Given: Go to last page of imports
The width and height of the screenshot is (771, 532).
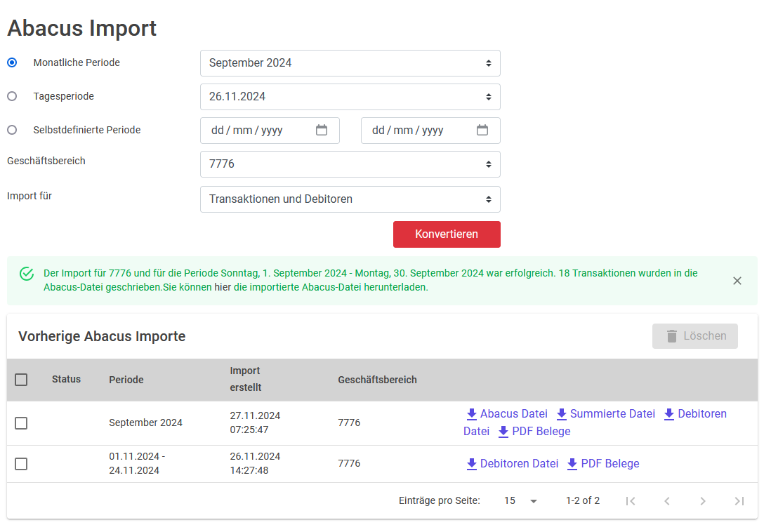Looking at the screenshot, I should pos(739,501).
